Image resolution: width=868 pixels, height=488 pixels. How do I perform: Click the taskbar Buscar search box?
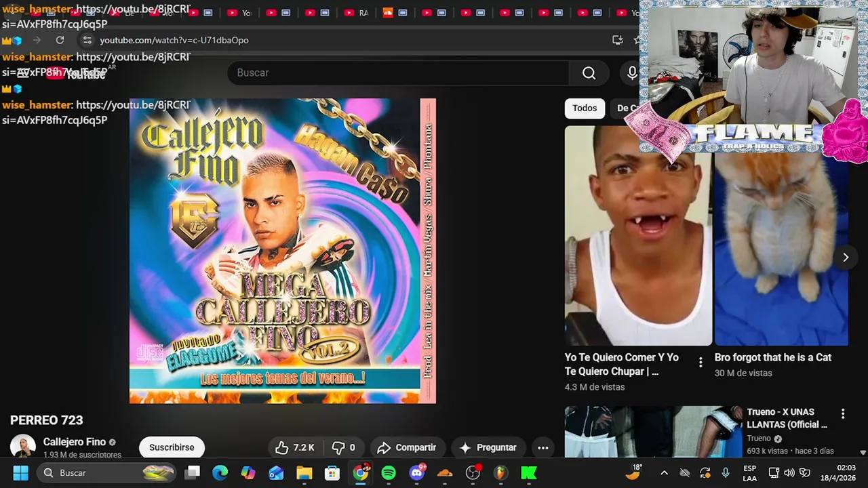pos(107,473)
